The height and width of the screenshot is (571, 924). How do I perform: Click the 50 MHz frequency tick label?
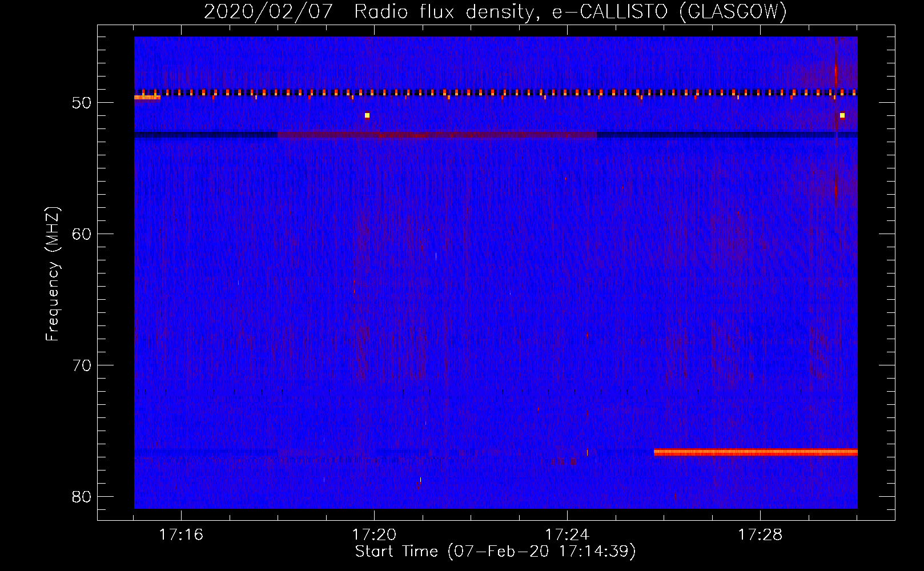coord(82,103)
